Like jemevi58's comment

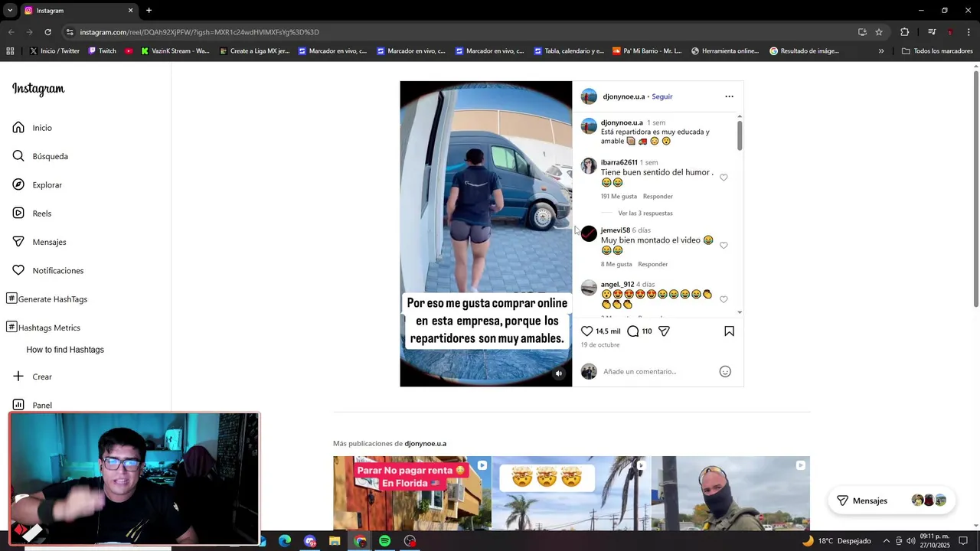(x=724, y=246)
